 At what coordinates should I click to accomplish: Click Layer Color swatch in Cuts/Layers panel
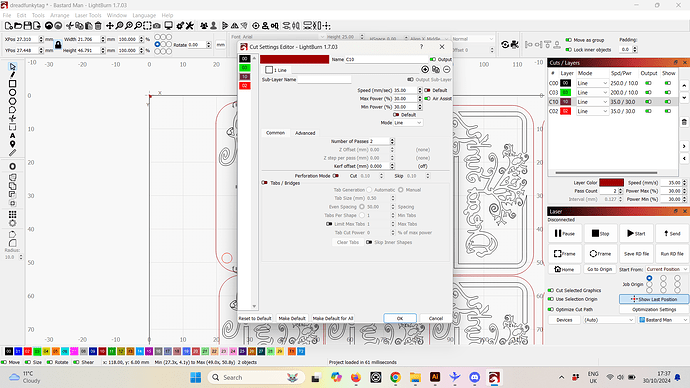point(611,183)
